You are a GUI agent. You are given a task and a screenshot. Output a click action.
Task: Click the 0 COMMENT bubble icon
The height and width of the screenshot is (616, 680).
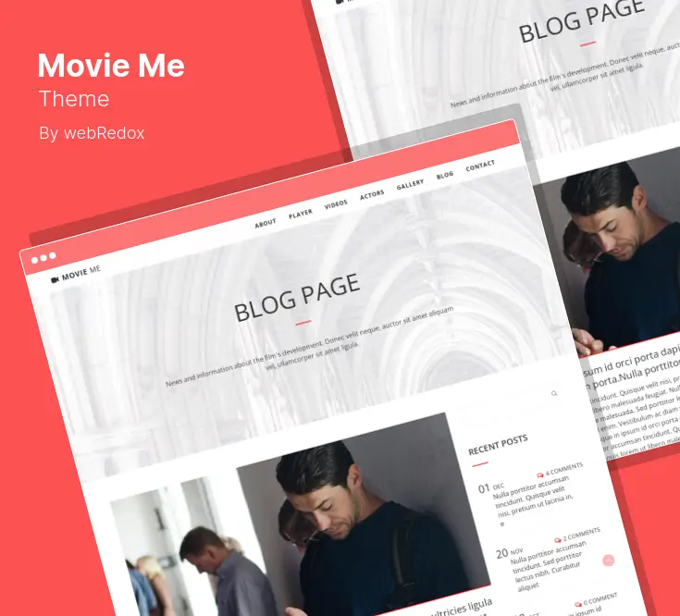(577, 604)
